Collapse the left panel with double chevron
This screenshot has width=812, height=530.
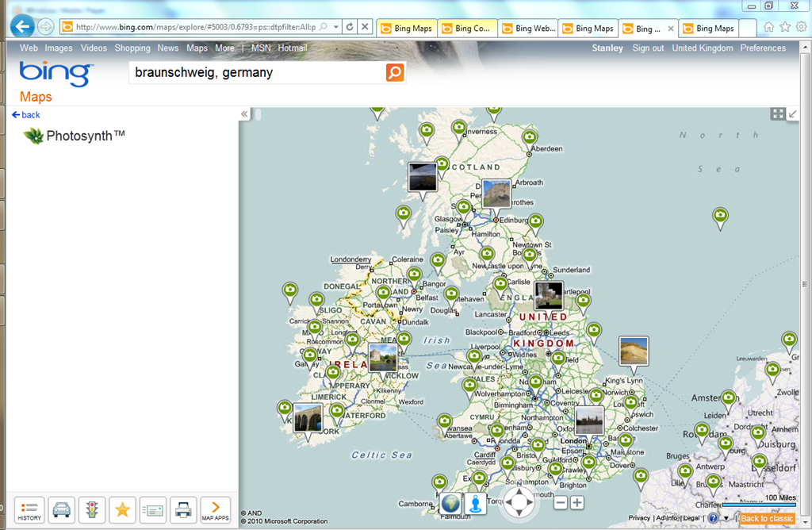(245, 114)
